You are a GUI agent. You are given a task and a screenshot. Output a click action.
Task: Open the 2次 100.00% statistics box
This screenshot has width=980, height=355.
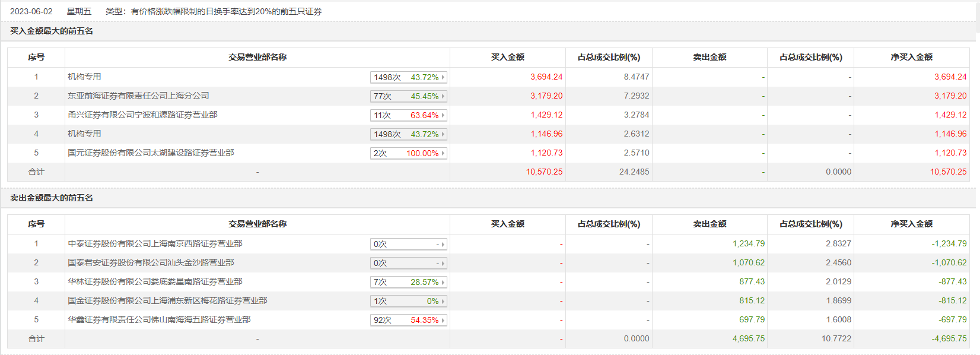(408, 153)
